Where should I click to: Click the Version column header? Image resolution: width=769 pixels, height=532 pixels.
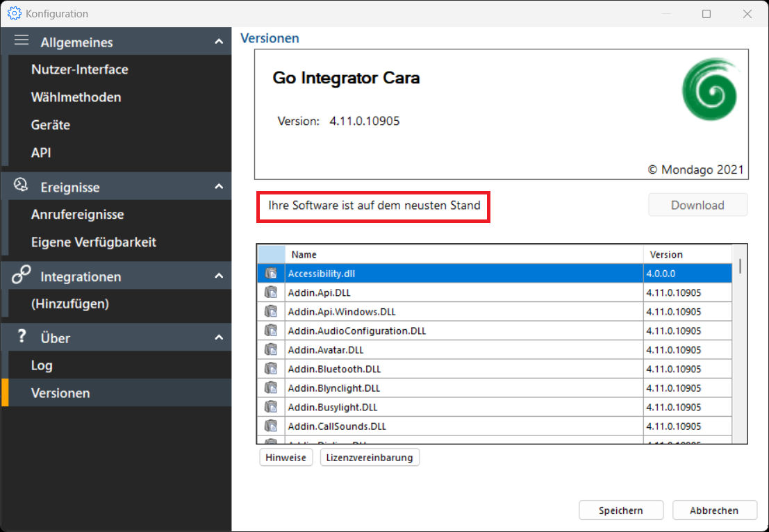click(x=688, y=254)
